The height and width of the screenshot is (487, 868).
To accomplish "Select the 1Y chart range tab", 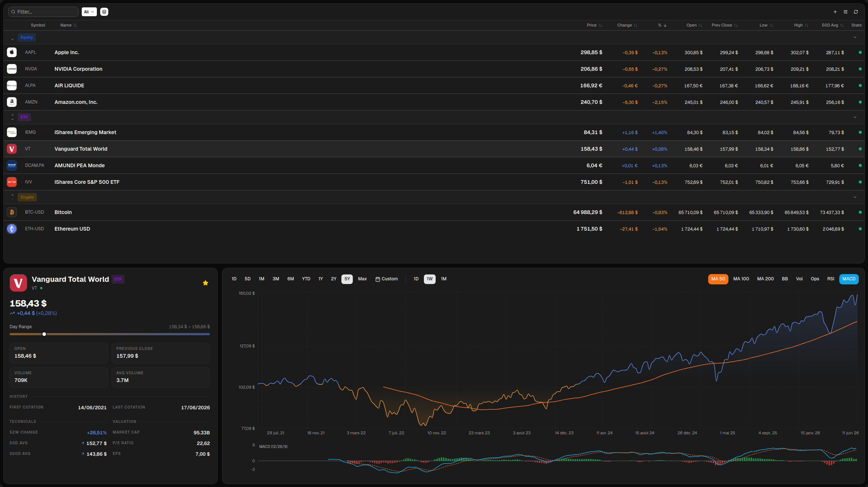I will click(x=320, y=279).
